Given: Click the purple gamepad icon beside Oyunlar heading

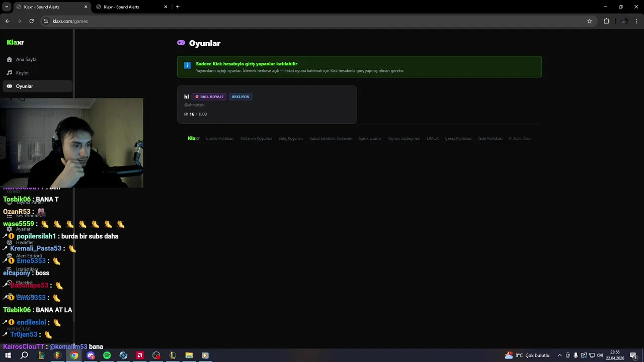Looking at the screenshot, I should pyautogui.click(x=181, y=43).
